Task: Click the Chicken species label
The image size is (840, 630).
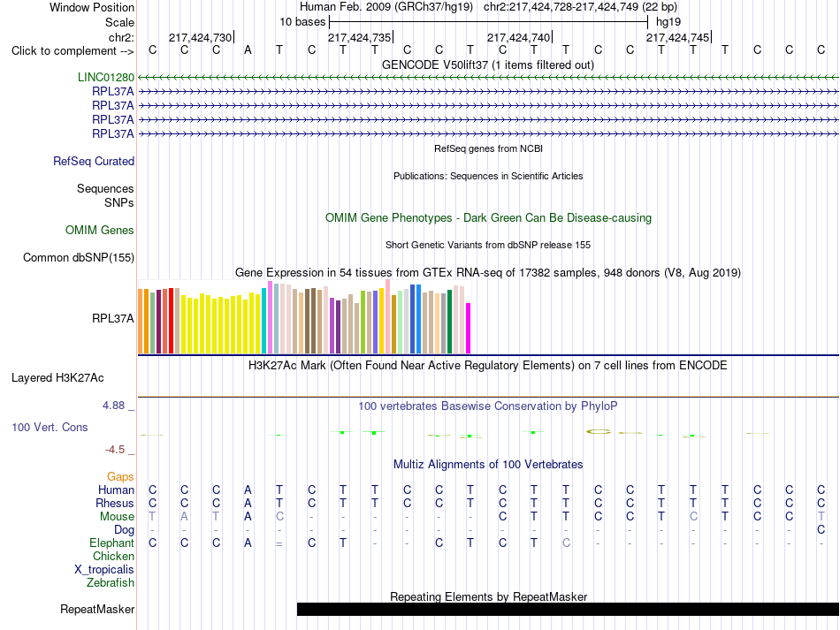Action: coord(113,556)
